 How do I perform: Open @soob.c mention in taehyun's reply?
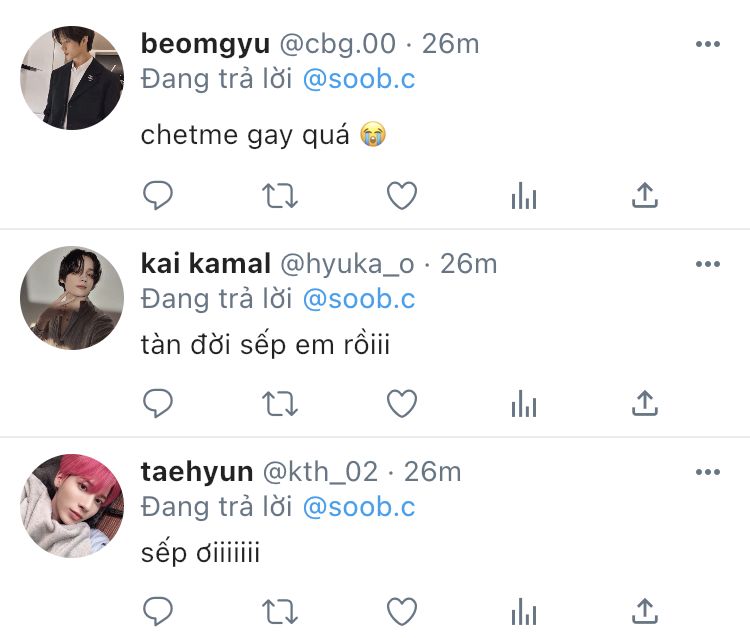tap(359, 507)
